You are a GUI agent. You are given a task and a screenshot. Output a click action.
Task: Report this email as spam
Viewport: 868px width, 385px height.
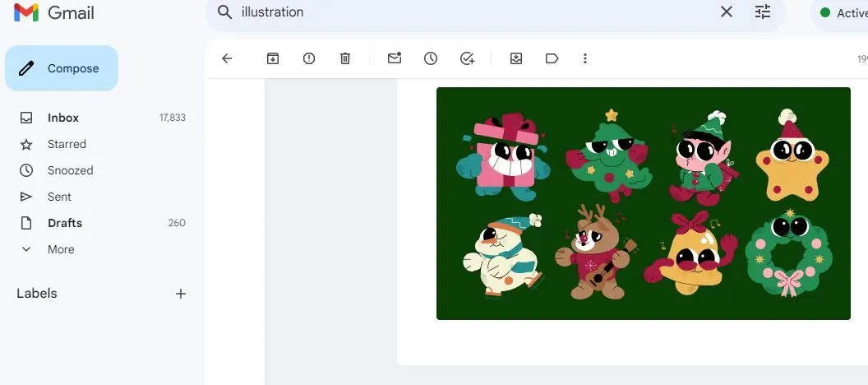[309, 58]
